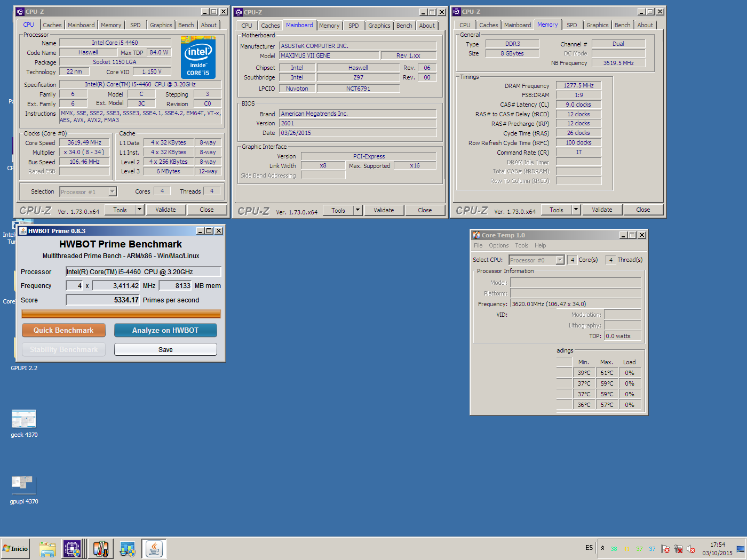Screen dimensions: 747x560
Task: Open Help menu in Core Temp
Action: [x=541, y=246]
